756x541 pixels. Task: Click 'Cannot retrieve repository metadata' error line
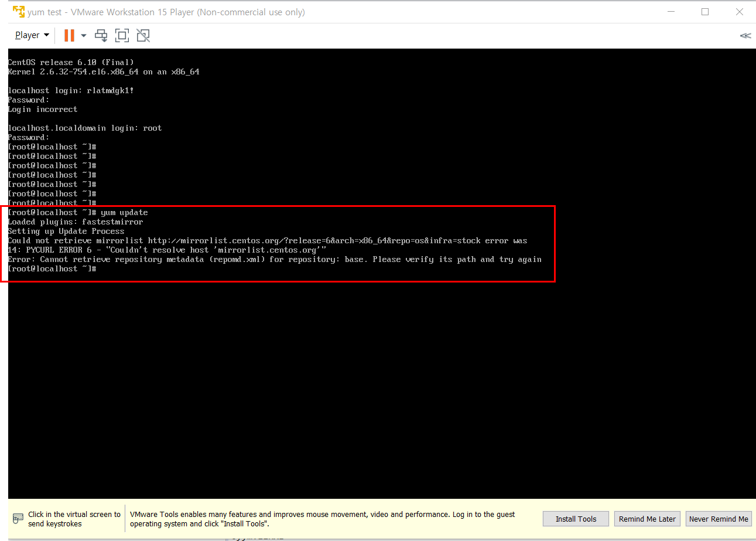coord(275,259)
